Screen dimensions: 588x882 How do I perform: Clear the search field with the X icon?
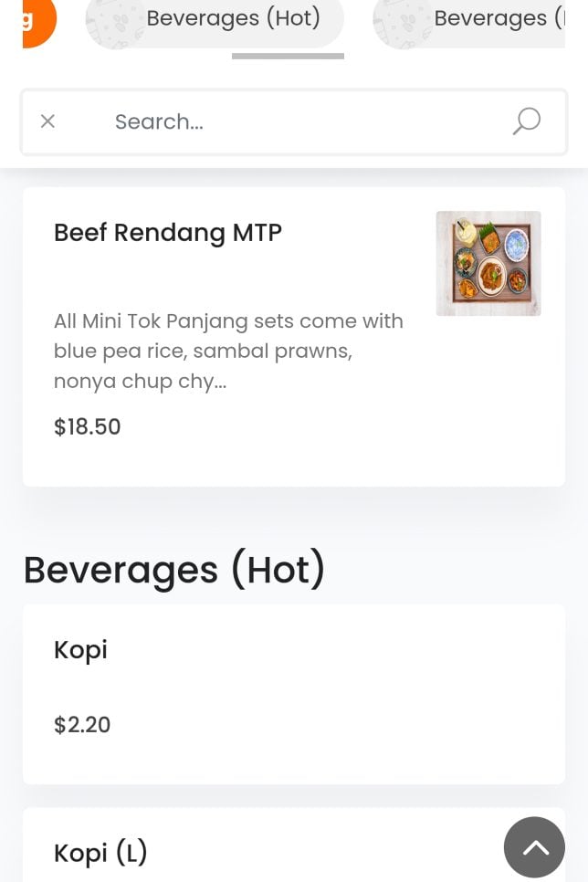click(x=47, y=121)
